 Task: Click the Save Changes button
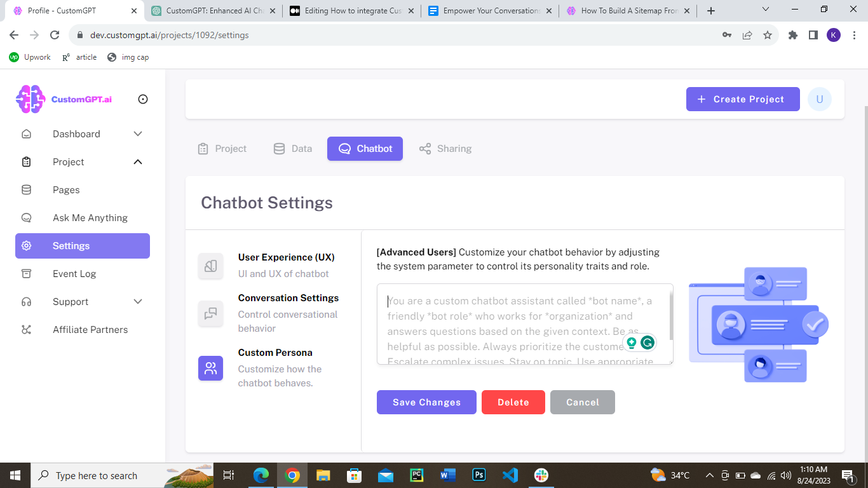tap(426, 402)
